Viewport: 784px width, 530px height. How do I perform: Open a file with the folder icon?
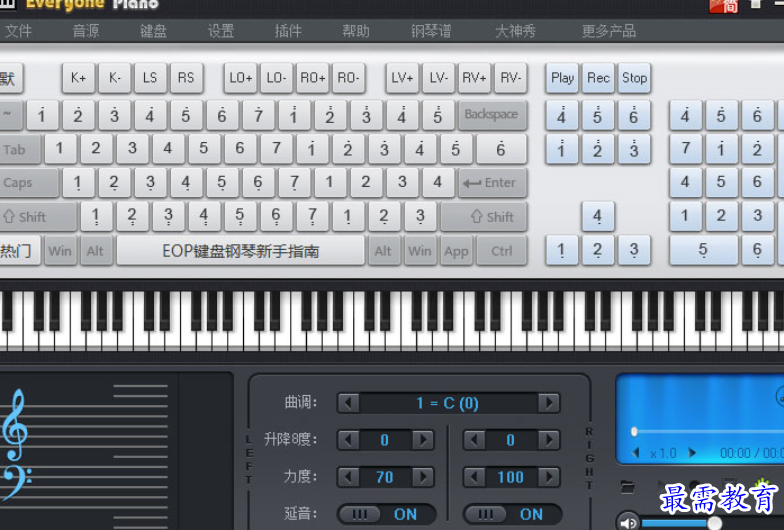click(627, 486)
